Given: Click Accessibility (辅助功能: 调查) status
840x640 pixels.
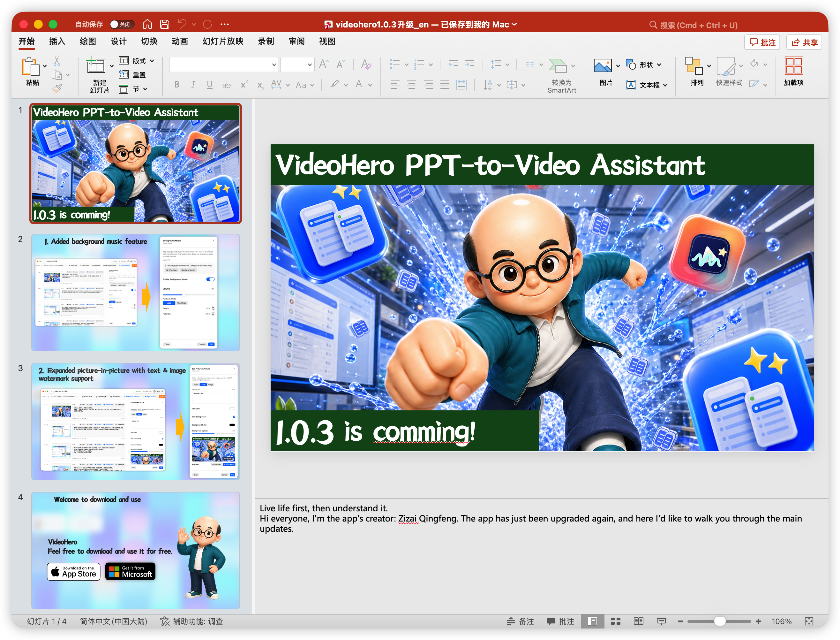Looking at the screenshot, I should coord(192,621).
